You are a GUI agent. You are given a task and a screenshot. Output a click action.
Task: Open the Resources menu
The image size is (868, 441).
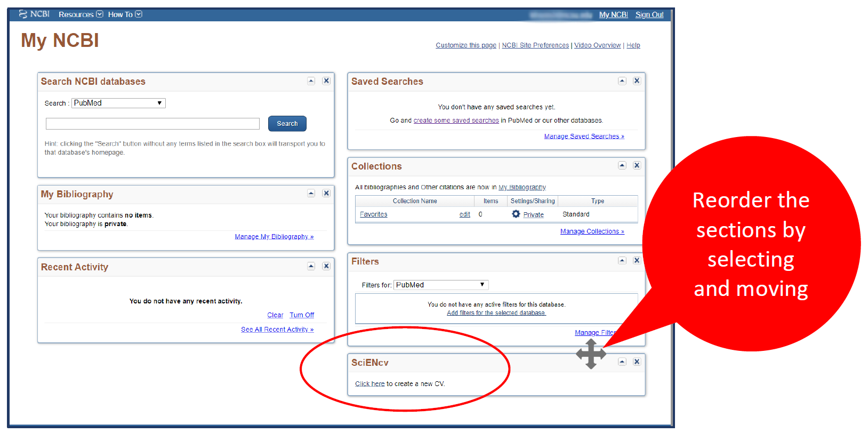[x=81, y=14]
